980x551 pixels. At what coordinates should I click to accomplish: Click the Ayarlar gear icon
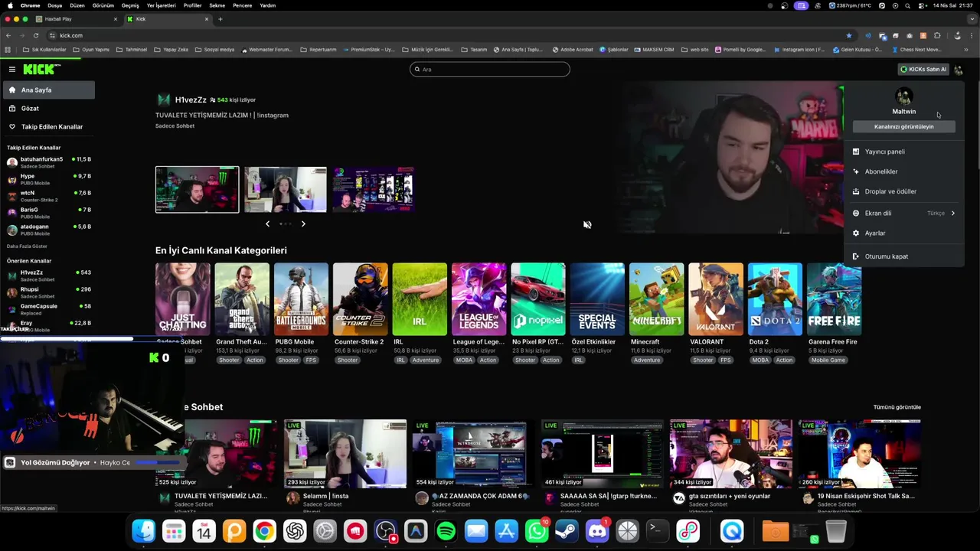(856, 233)
